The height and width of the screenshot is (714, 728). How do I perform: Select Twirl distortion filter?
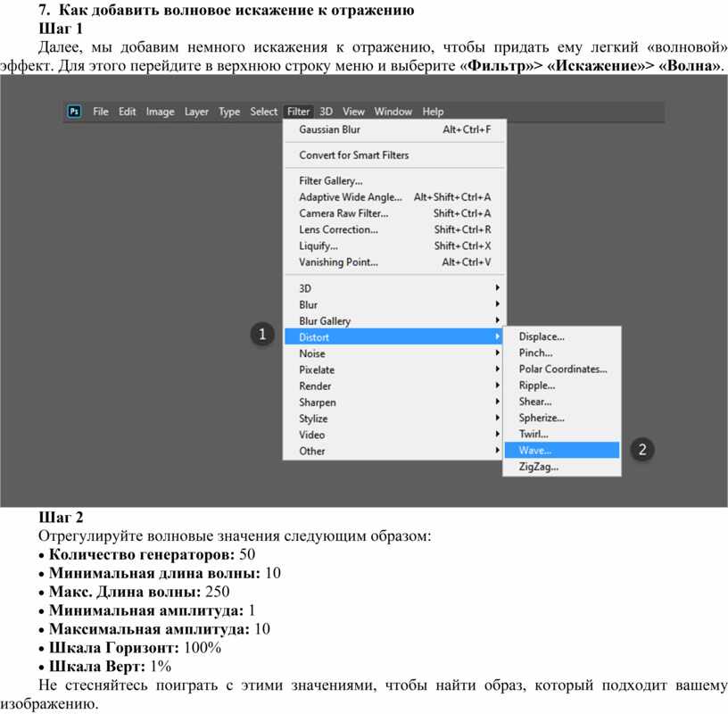tap(562, 434)
